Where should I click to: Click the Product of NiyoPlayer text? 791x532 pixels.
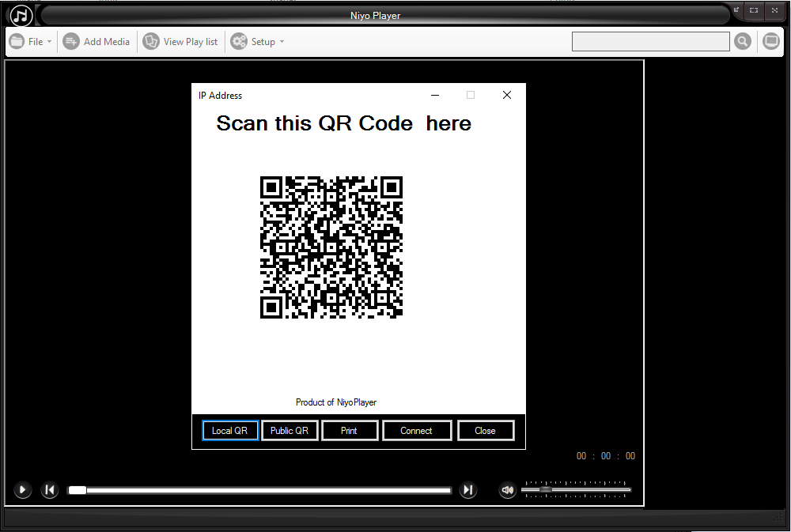336,402
